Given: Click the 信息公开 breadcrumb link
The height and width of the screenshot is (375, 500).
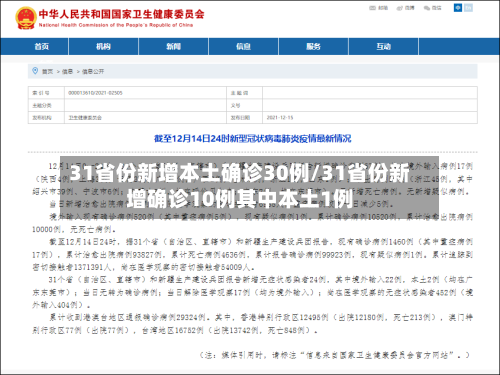Looking at the screenshot, I should tap(93, 71).
